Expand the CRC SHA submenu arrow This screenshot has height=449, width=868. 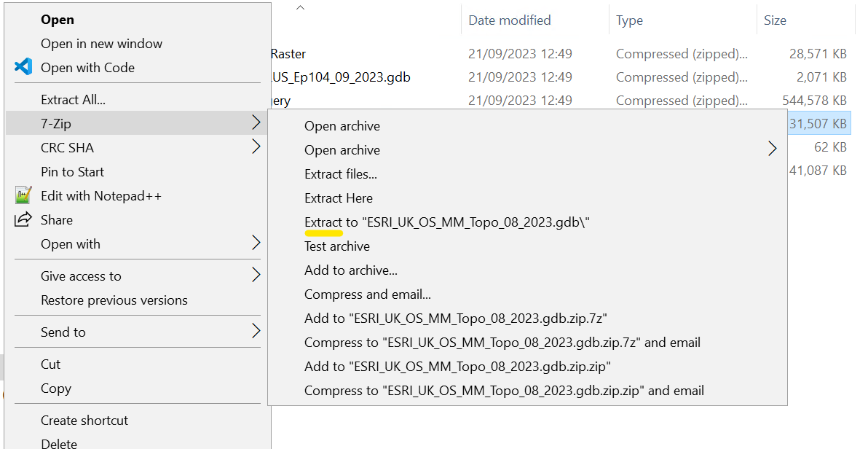256,147
